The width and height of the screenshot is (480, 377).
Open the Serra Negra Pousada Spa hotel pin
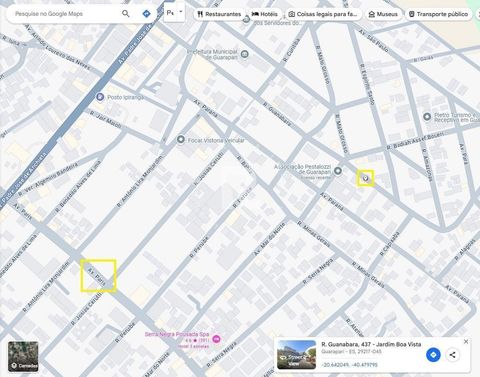[x=216, y=339]
